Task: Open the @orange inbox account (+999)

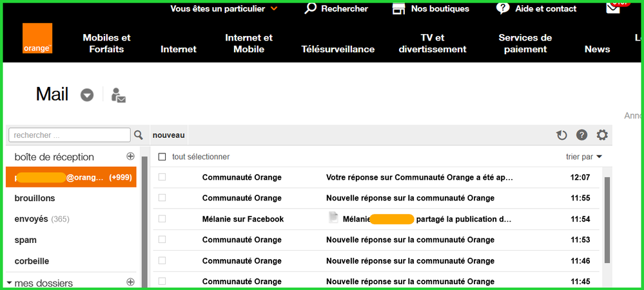Action: (71, 177)
